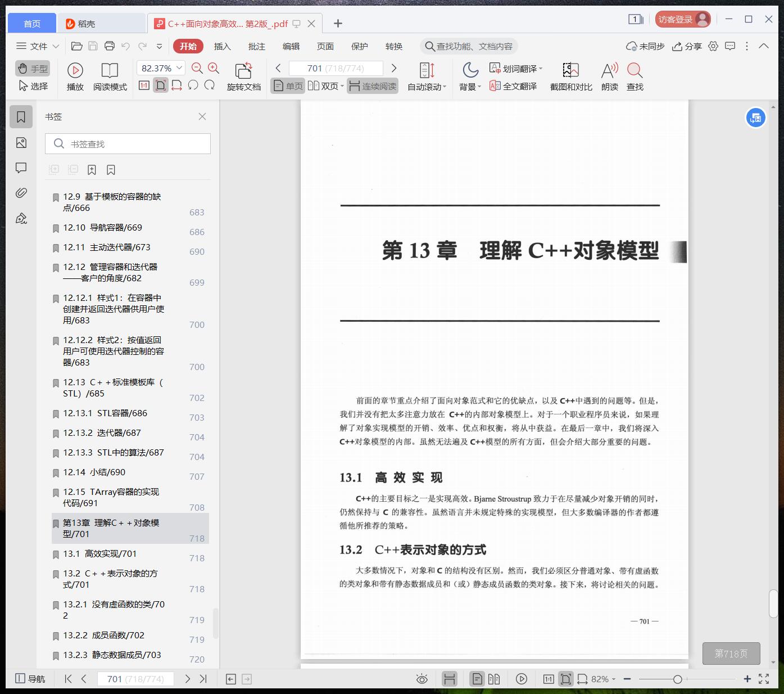
Task: Click the add bookmark icon in panel
Action: coord(92,169)
